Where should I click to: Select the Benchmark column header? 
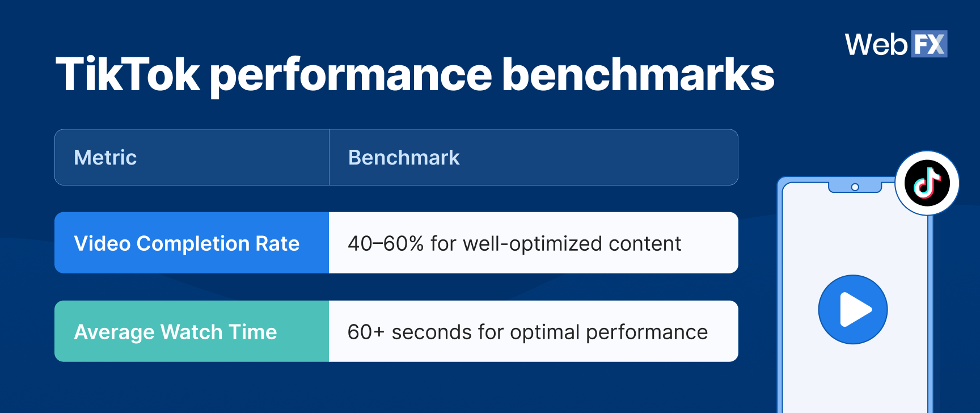coord(404,158)
